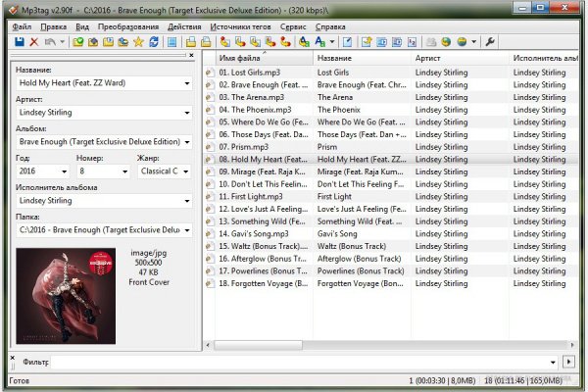The image size is (588, 392).
Task: Open the Фильтр history dropdown arrow
Action: coord(553,362)
